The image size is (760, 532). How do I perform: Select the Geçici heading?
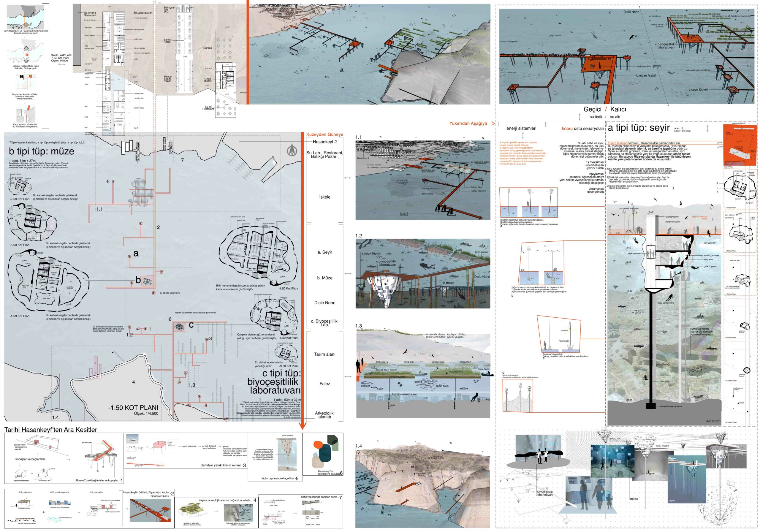click(592, 109)
